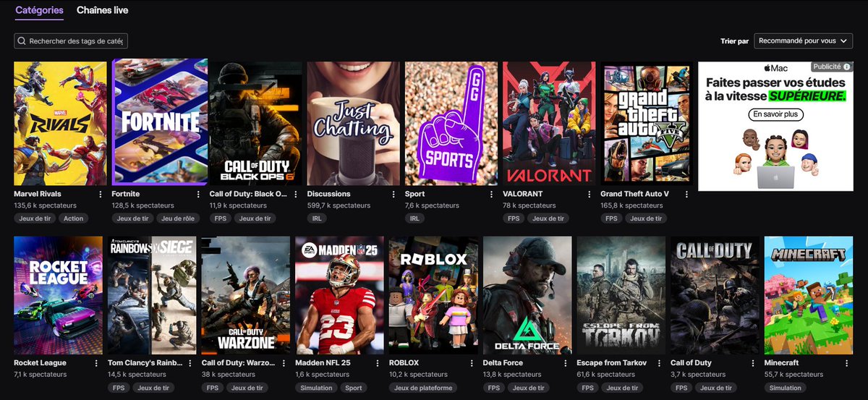Select the Simulation tag under Minecraft
The image size is (868, 400).
pyautogui.click(x=786, y=388)
